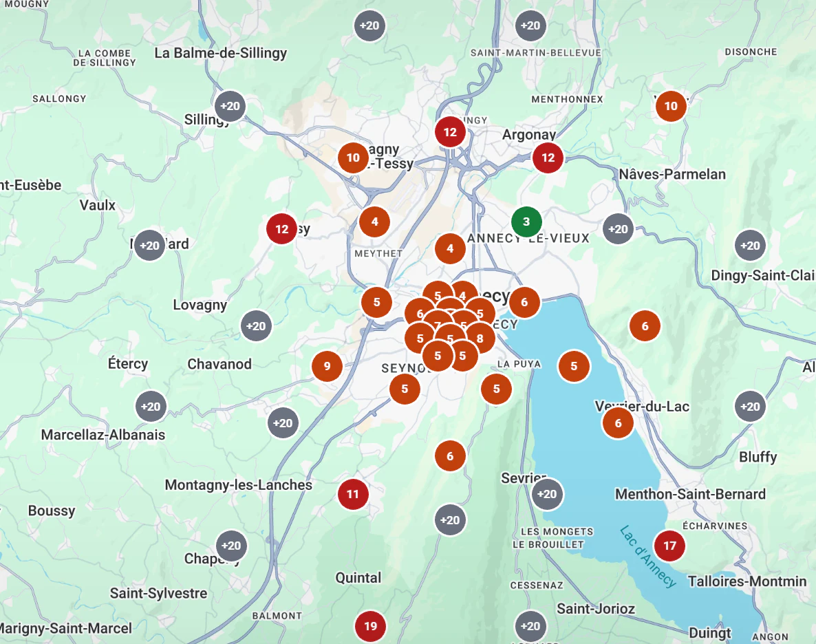Select the CESSENAZ label
The width and height of the screenshot is (816, 644).
point(537,586)
